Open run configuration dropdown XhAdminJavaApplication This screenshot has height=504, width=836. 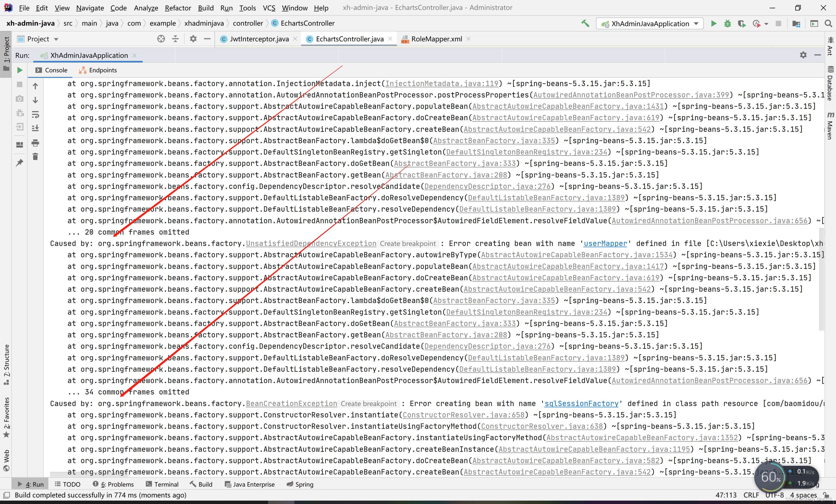649,23
